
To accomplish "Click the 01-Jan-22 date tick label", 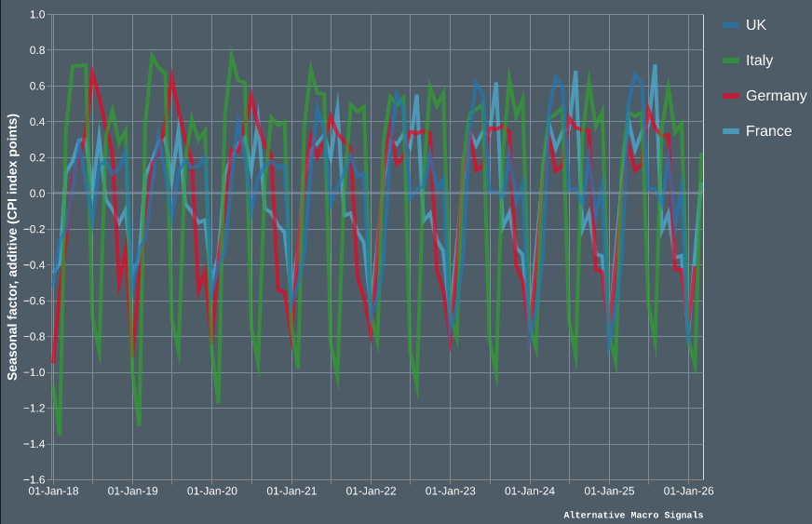I will 371,490.
